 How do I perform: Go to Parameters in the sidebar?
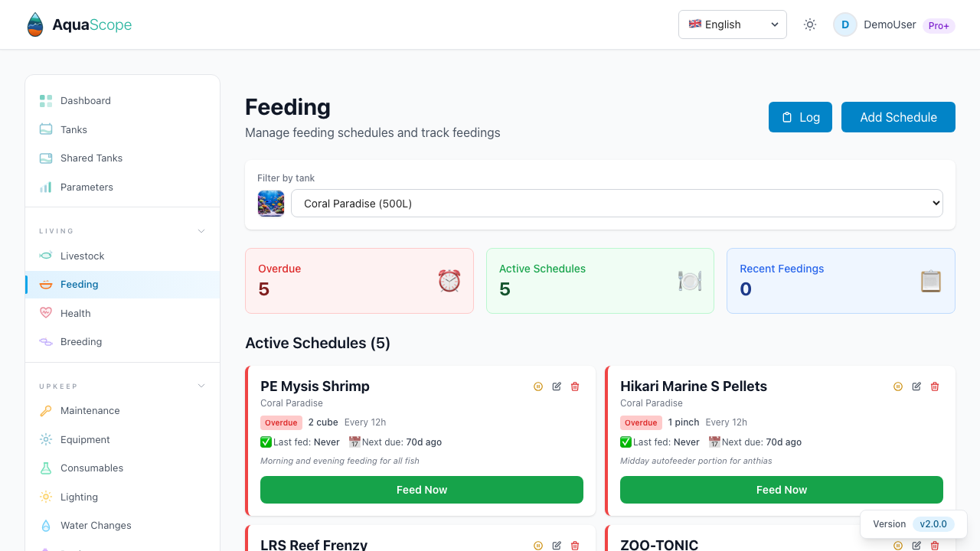(x=87, y=187)
